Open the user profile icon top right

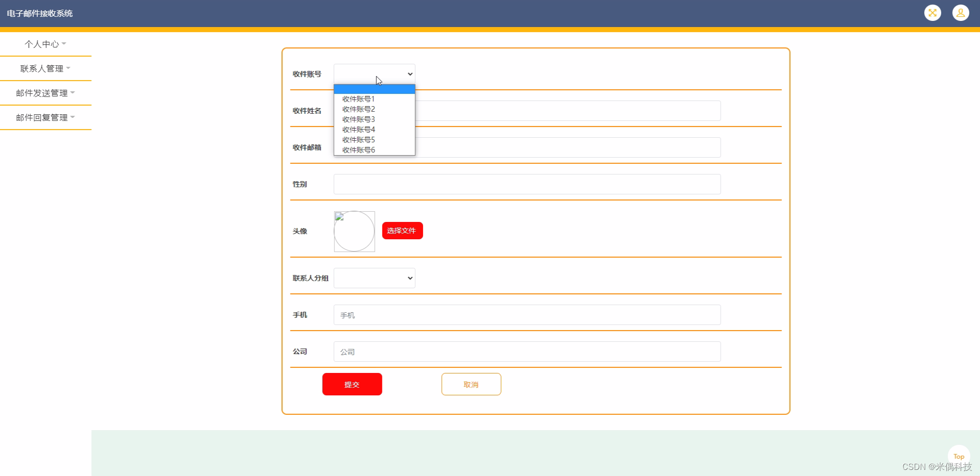coord(961,13)
